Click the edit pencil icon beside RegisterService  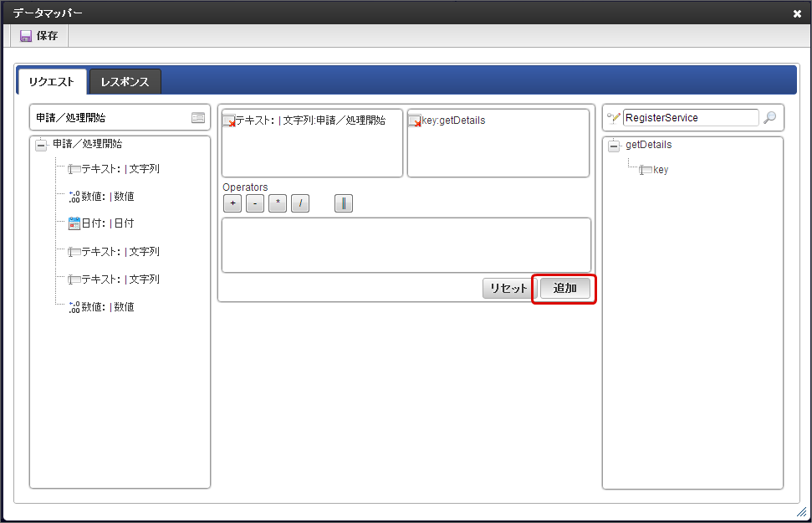point(614,118)
